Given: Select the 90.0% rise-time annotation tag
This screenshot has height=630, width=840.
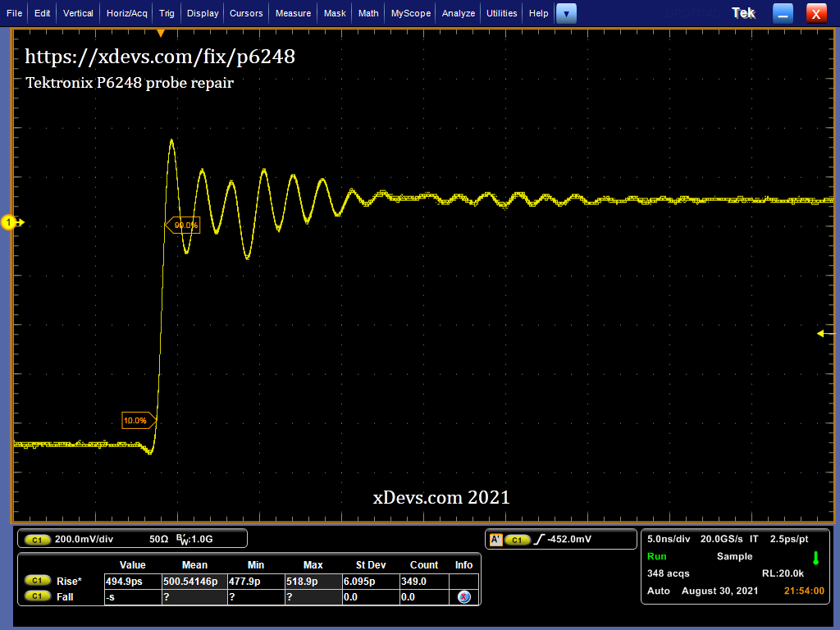Looking at the screenshot, I should point(183,226).
